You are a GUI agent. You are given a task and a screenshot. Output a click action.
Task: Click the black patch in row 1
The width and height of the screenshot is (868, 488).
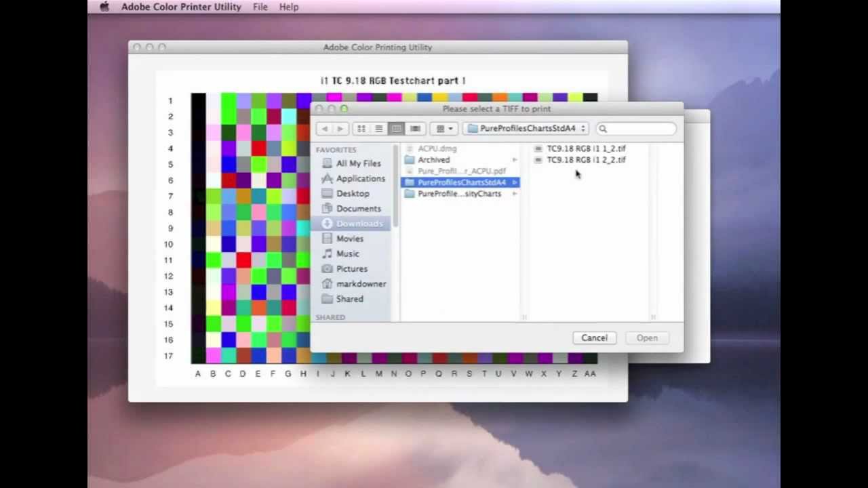tap(198, 101)
